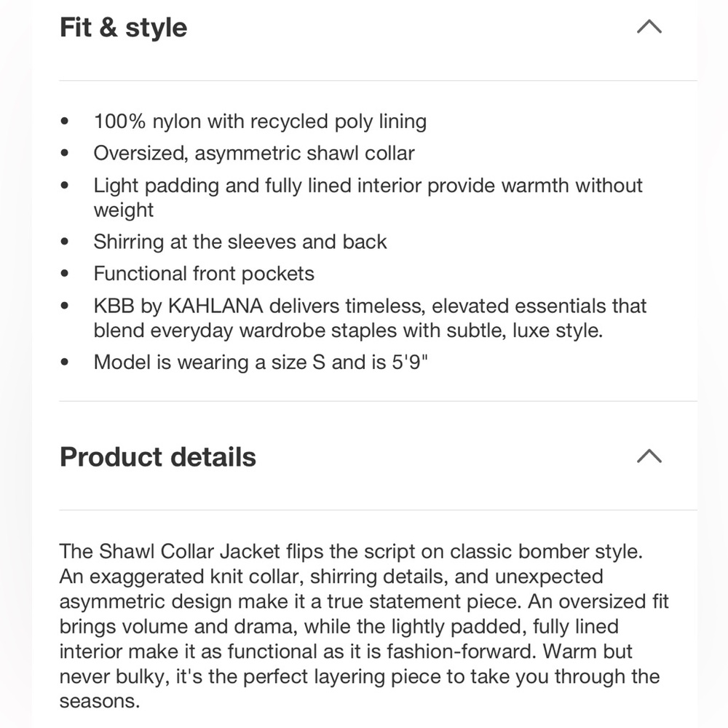This screenshot has width=728, height=728.
Task: Click the bullet dot beside Light padding
Action: coord(65,185)
